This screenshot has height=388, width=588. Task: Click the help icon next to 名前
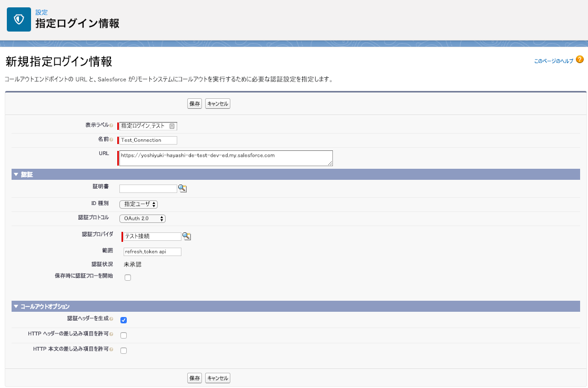pos(111,140)
